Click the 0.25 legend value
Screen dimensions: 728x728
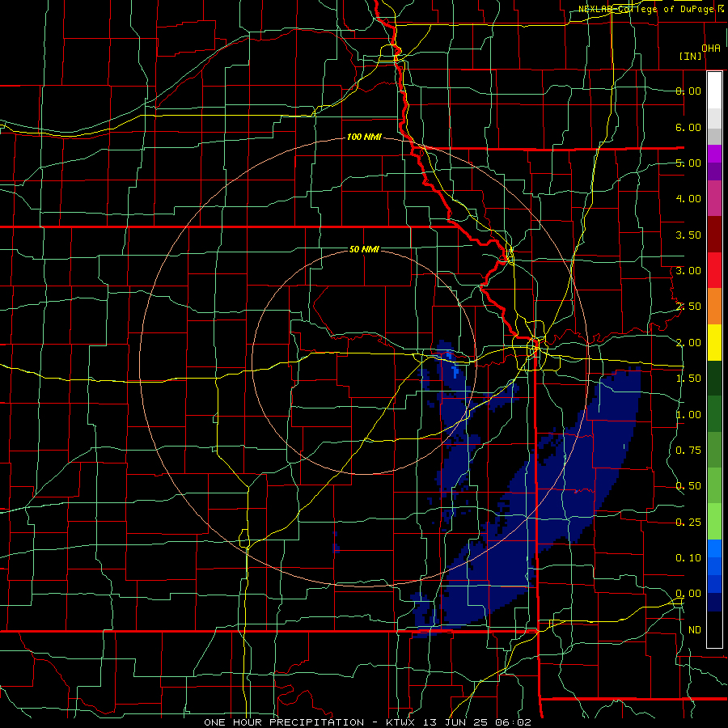click(x=688, y=523)
